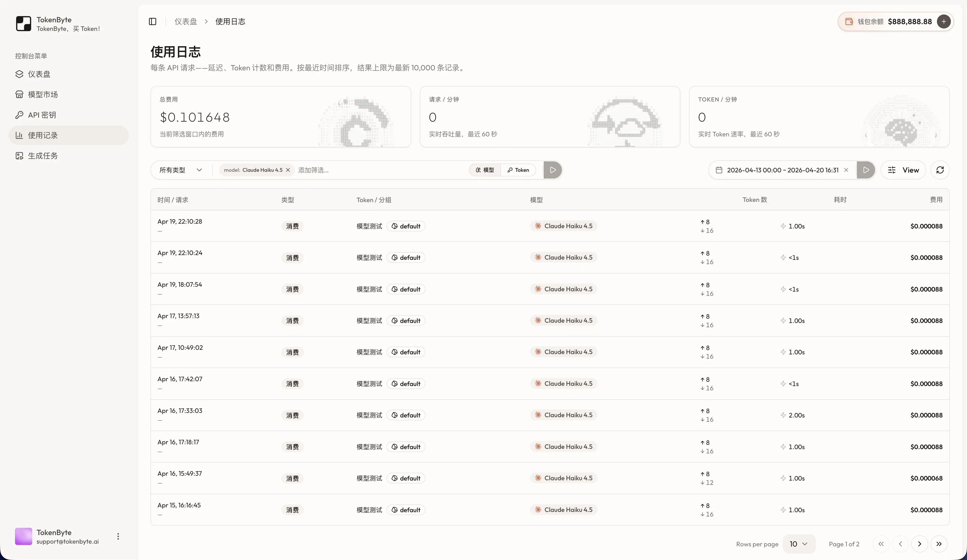
Task: Go to the next page of results
Action: coord(919,544)
